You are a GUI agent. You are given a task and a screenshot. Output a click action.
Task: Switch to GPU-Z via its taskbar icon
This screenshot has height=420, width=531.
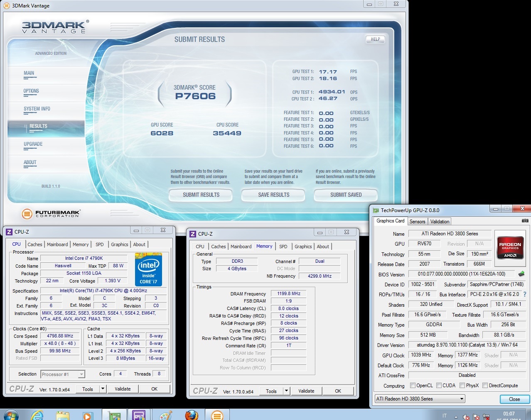(114, 415)
